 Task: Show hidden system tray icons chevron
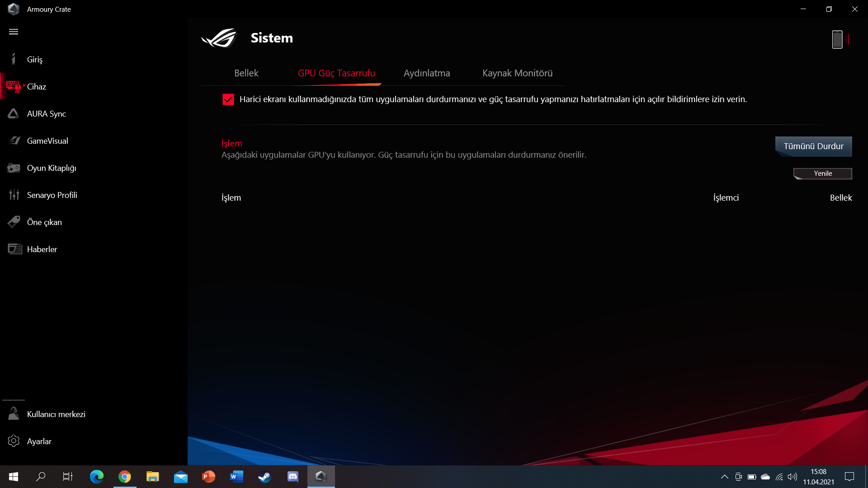(724, 477)
